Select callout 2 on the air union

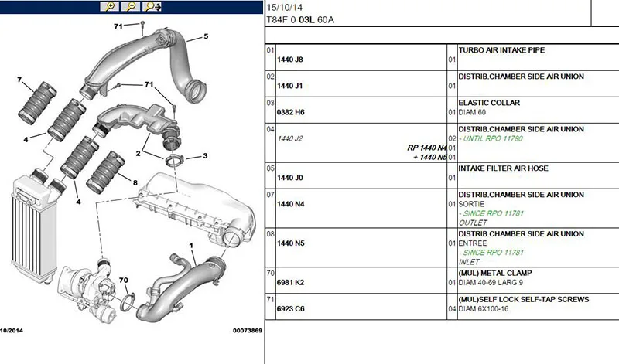coord(138,154)
